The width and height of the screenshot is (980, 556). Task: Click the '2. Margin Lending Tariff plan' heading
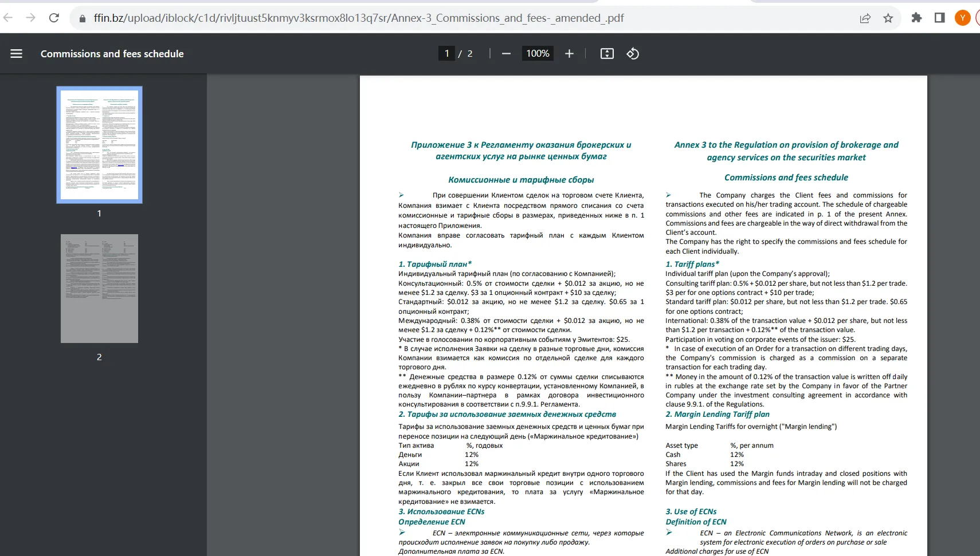coord(718,414)
